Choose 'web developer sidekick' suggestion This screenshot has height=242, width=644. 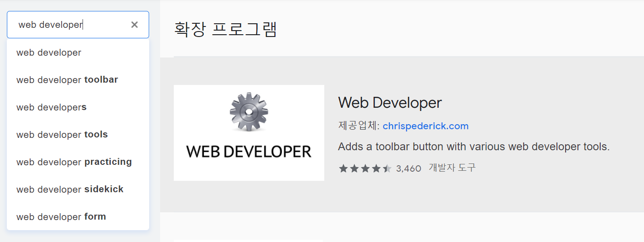pyautogui.click(x=78, y=189)
